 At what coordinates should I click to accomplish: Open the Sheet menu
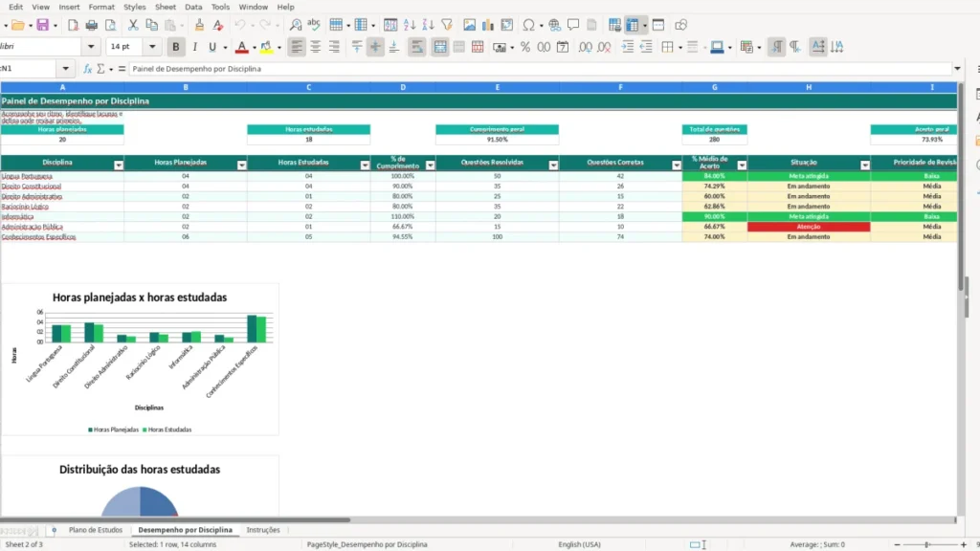(165, 7)
